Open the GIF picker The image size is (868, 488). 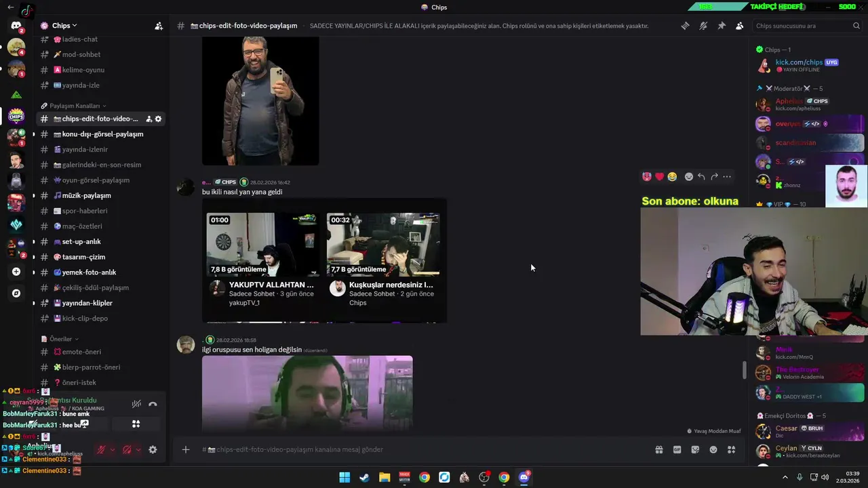[677, 449]
